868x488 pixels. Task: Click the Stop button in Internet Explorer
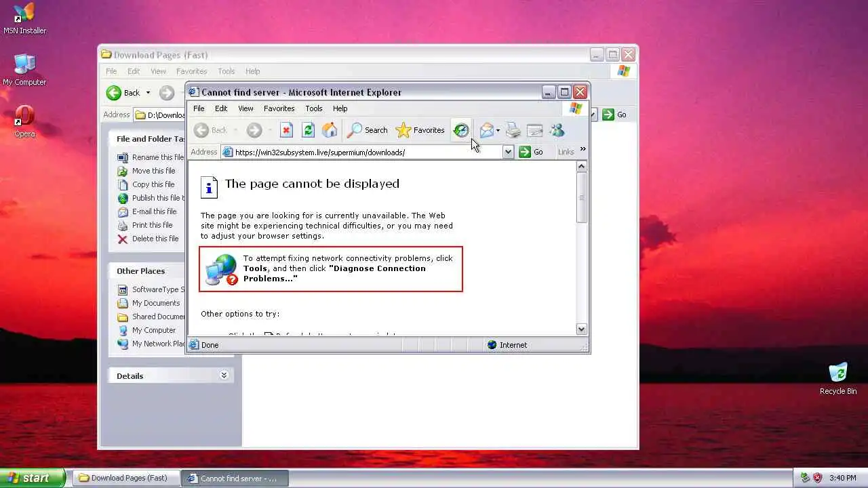tap(286, 130)
